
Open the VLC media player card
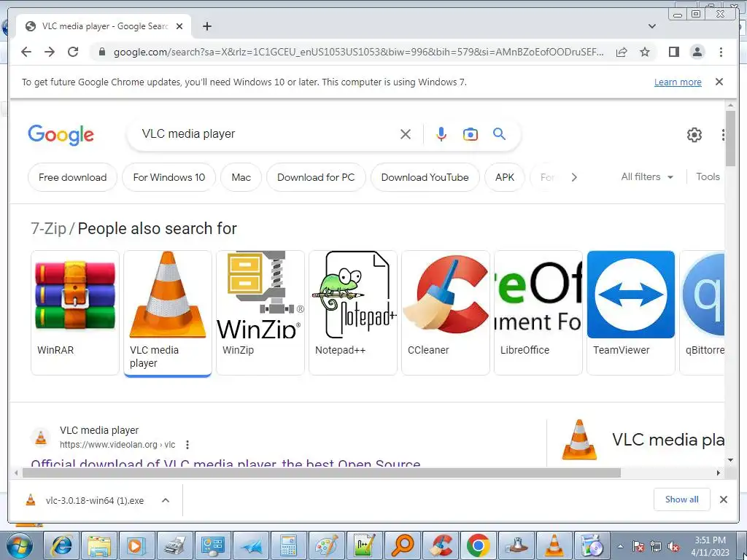tap(168, 312)
